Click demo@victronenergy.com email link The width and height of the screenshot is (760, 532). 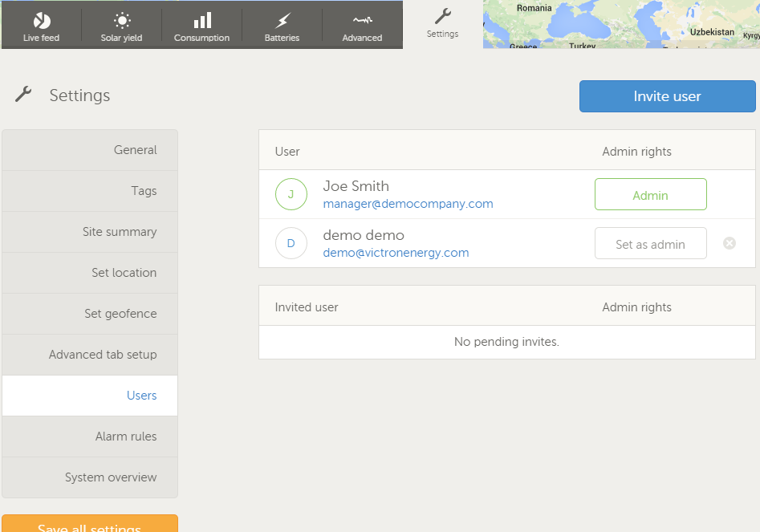pos(396,253)
